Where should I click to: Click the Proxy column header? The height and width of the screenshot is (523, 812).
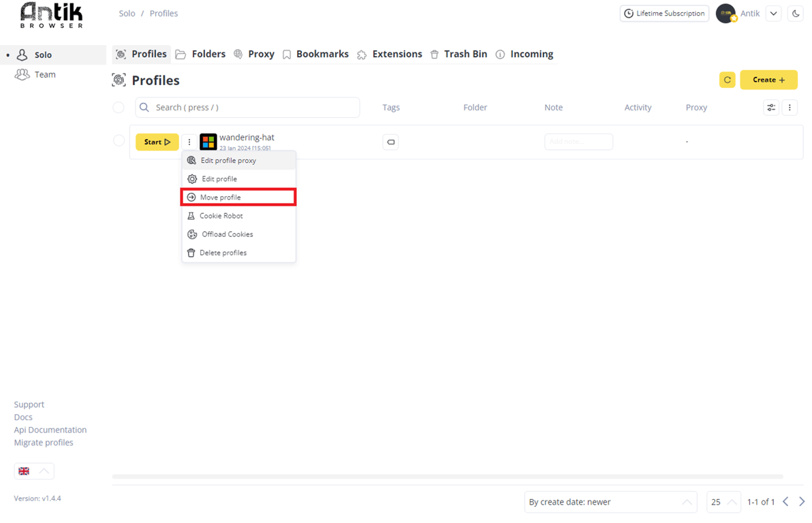click(x=696, y=108)
